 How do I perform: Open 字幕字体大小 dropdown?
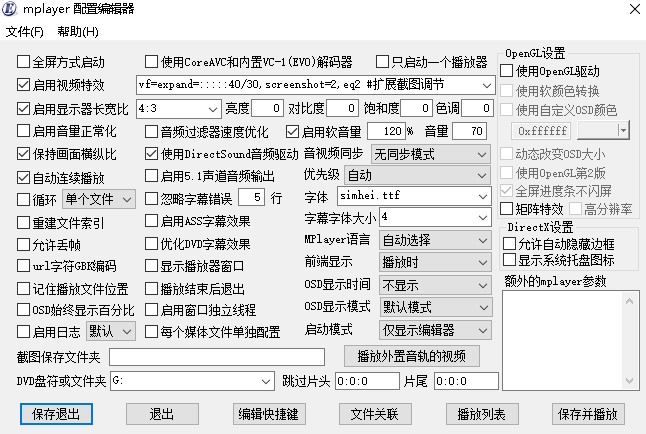point(483,217)
